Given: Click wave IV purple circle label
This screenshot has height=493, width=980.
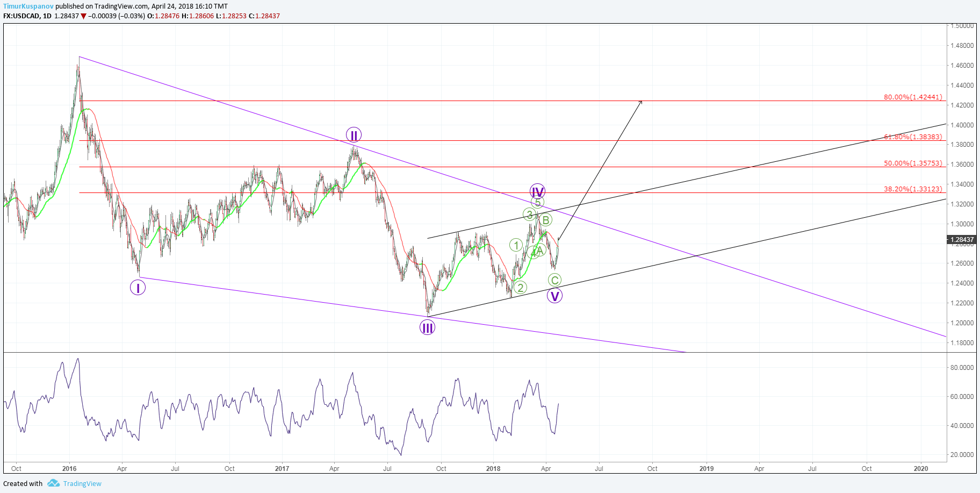Looking at the screenshot, I should [537, 191].
